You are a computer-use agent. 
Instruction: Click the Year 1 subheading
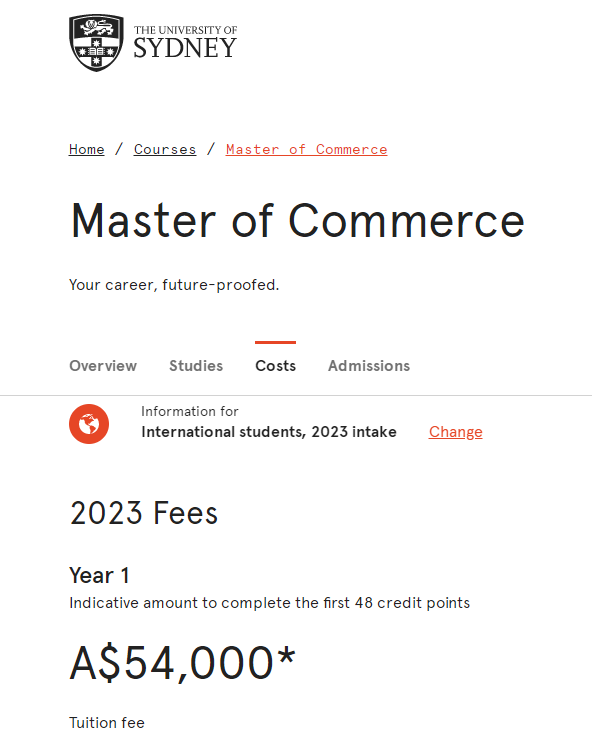[99, 575]
